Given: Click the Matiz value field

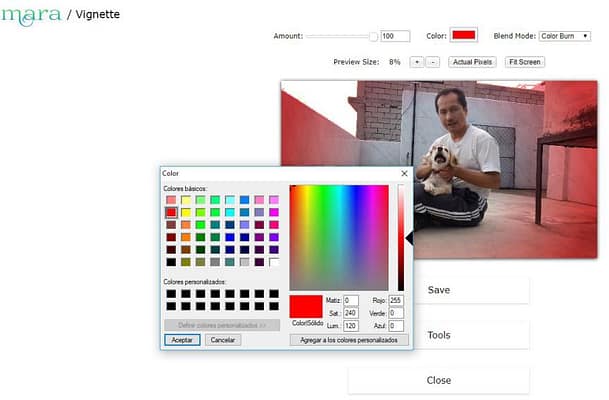Looking at the screenshot, I should pos(350,300).
